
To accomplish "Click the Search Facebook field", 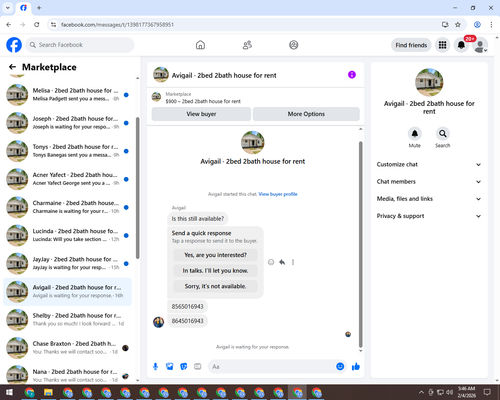I will (x=80, y=45).
